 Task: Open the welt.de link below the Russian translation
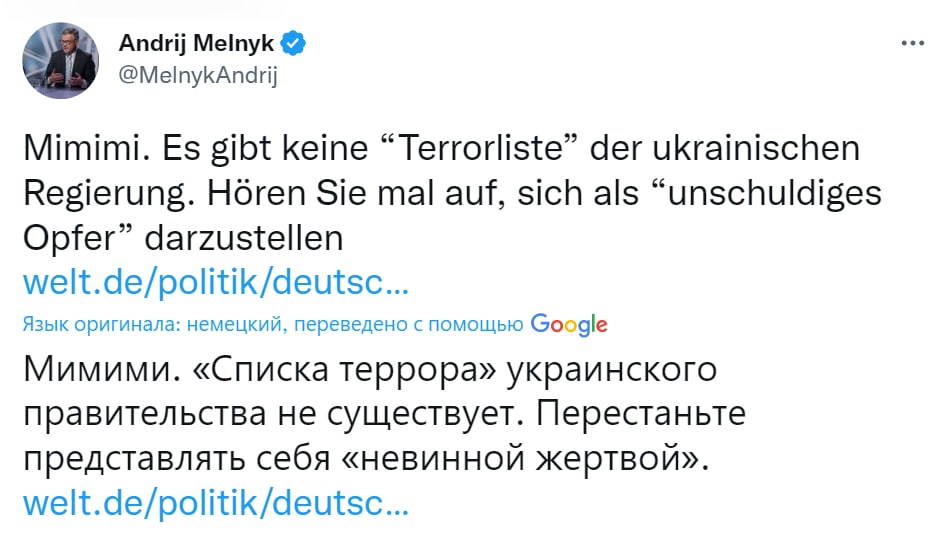[215, 502]
